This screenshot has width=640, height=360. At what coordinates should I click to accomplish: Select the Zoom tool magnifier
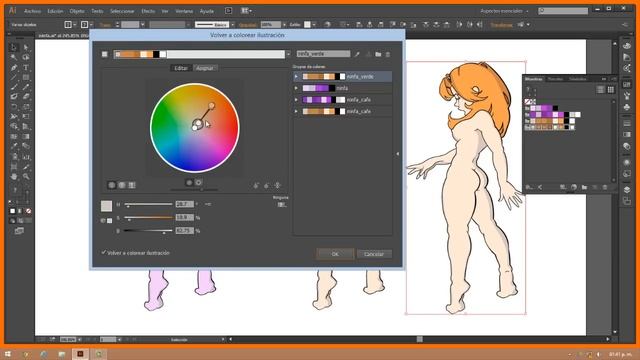point(26,176)
